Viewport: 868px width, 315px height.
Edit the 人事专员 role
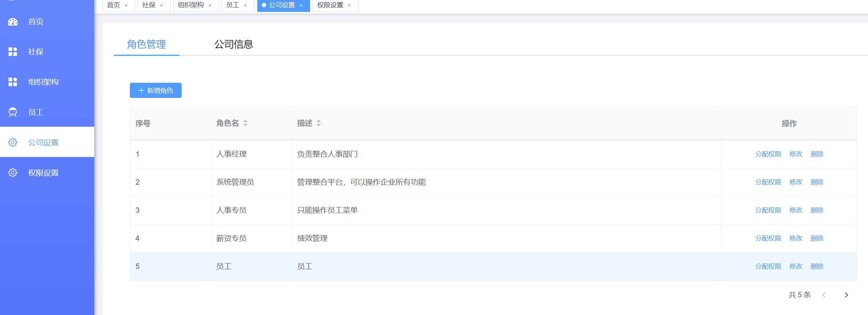click(796, 210)
